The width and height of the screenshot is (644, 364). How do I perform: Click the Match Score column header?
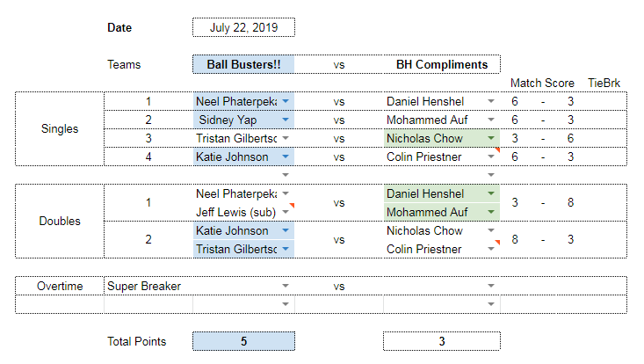click(x=542, y=83)
